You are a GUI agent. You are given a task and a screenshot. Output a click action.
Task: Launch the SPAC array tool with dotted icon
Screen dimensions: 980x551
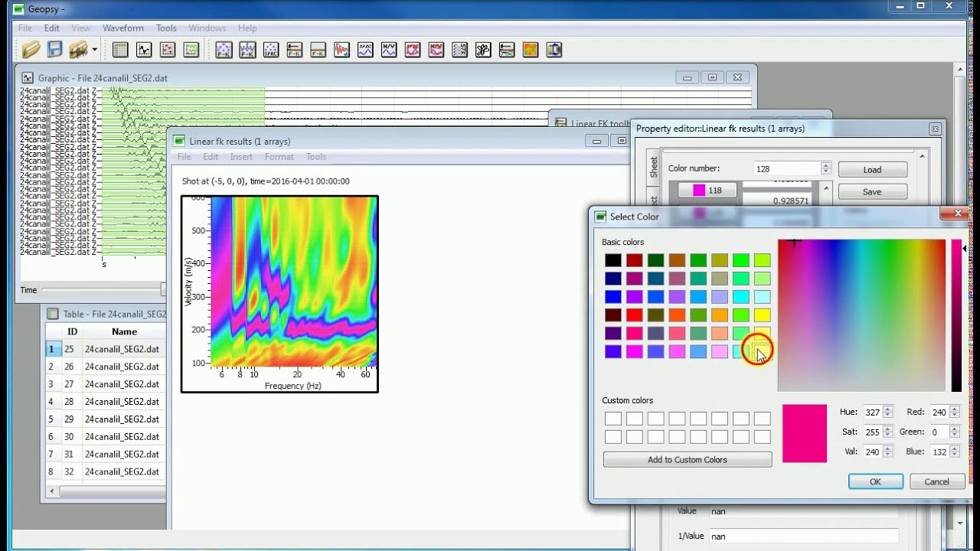click(x=271, y=51)
